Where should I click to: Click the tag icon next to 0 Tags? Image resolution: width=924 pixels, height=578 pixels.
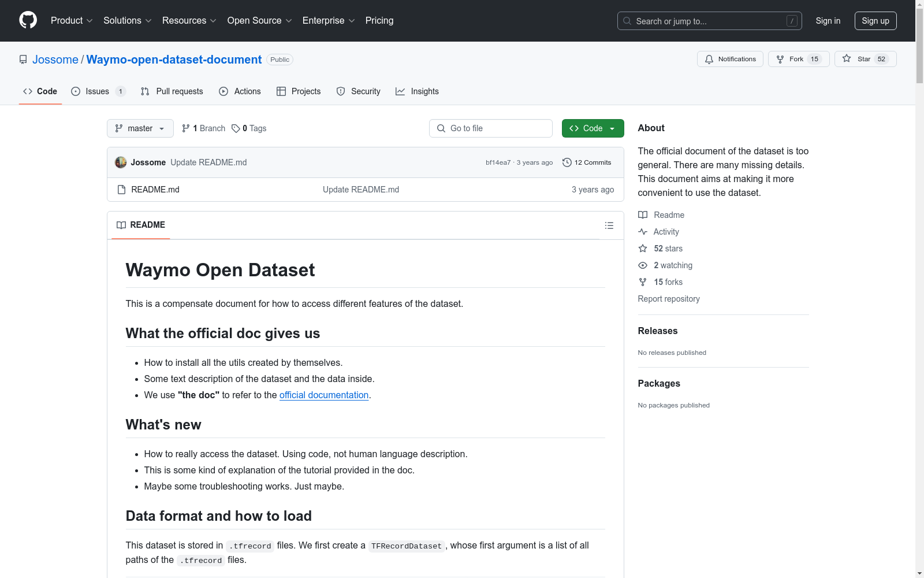coord(236,128)
